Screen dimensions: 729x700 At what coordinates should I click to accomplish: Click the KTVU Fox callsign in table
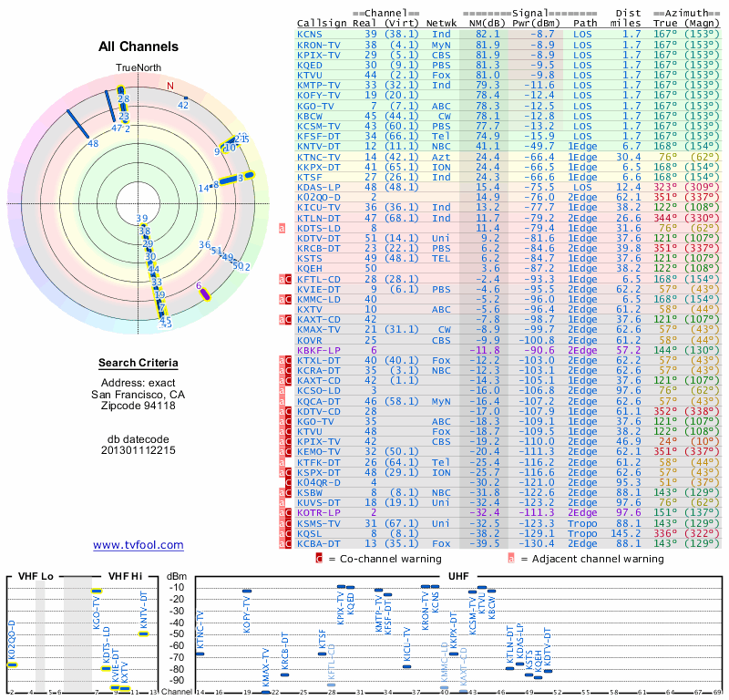pyautogui.click(x=309, y=75)
